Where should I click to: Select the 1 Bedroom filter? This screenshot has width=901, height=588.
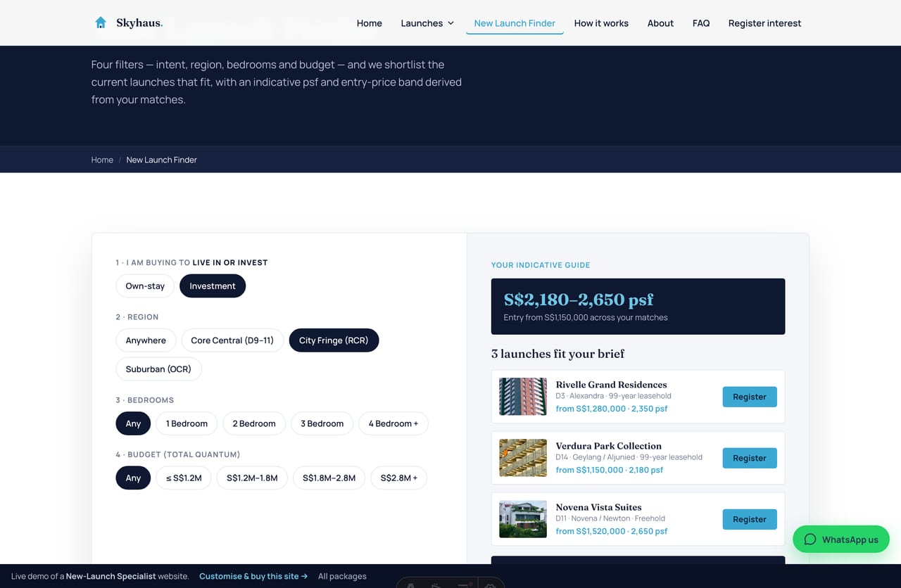(187, 423)
